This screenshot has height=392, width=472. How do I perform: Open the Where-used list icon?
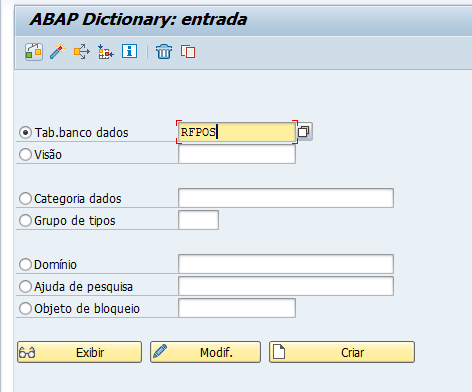[x=82, y=52]
